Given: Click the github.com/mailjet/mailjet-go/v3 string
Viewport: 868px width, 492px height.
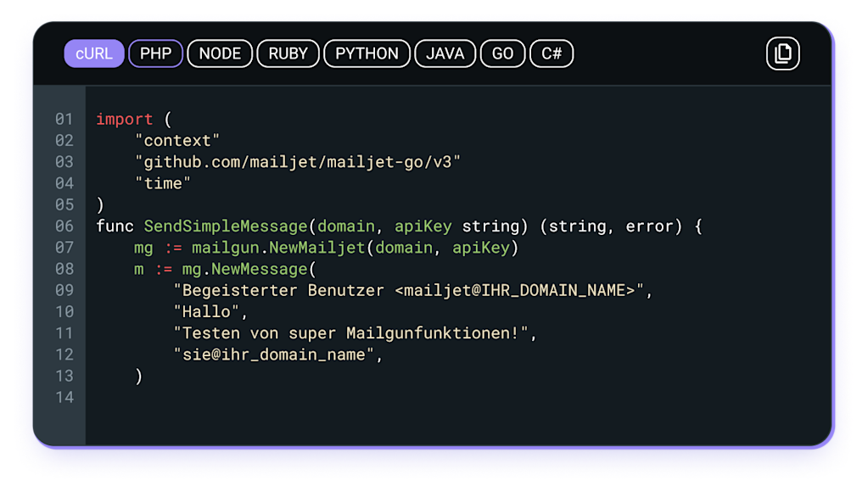Looking at the screenshot, I should click(x=297, y=162).
